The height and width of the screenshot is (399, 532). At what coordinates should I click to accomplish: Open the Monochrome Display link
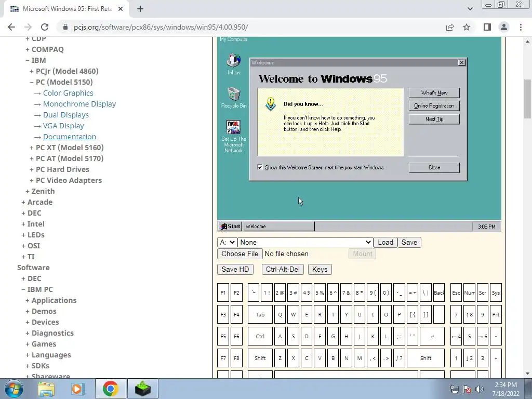click(x=79, y=104)
